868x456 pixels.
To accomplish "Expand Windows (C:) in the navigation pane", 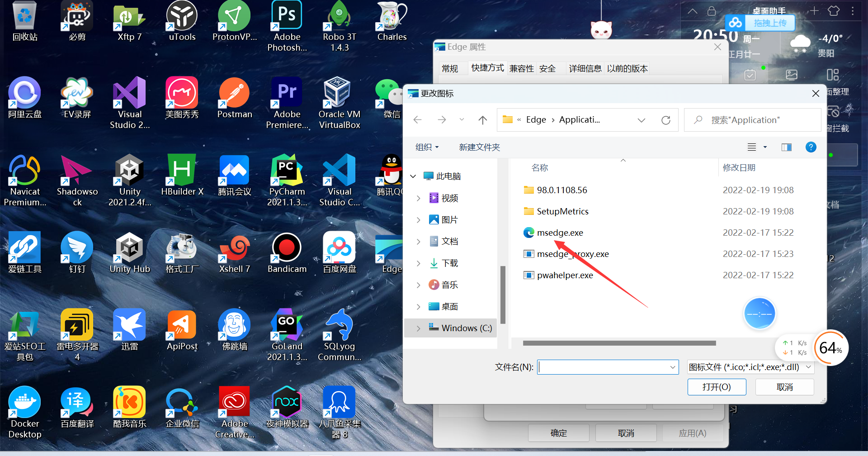I will (x=418, y=328).
